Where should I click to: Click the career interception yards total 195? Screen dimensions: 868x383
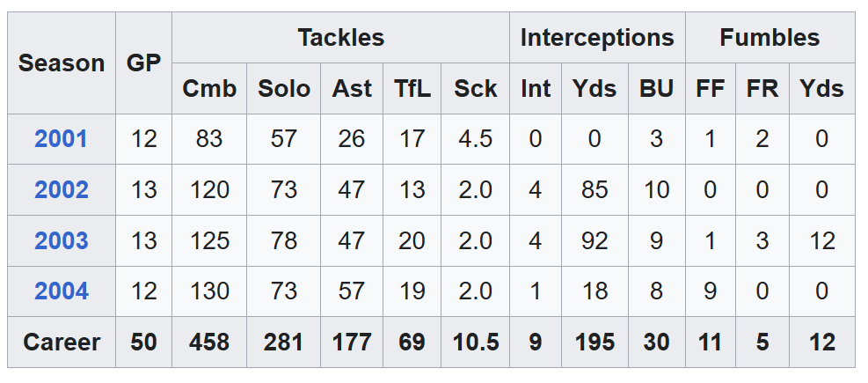click(594, 342)
